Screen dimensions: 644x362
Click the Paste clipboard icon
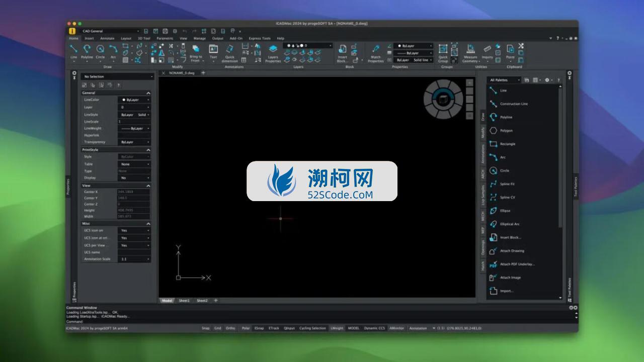pyautogui.click(x=510, y=49)
